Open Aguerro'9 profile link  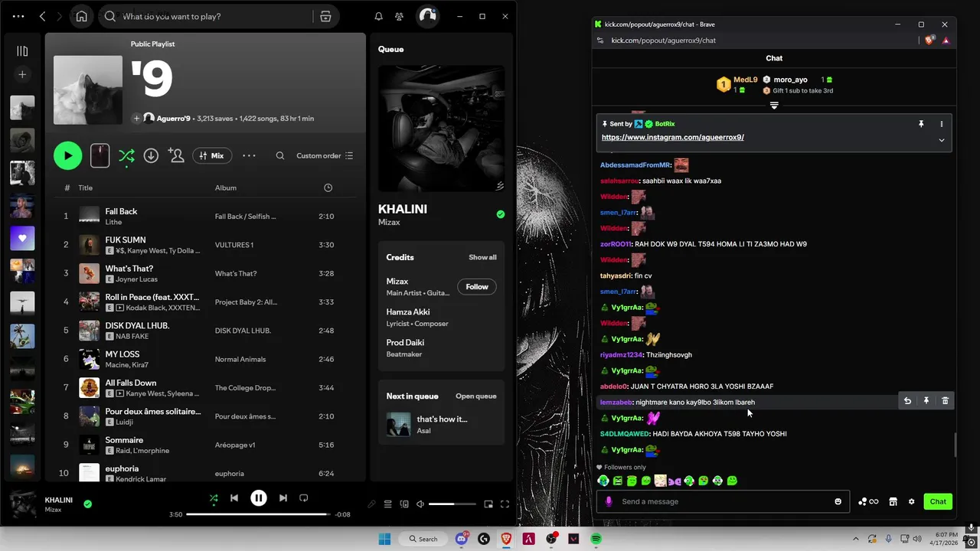[x=173, y=119]
